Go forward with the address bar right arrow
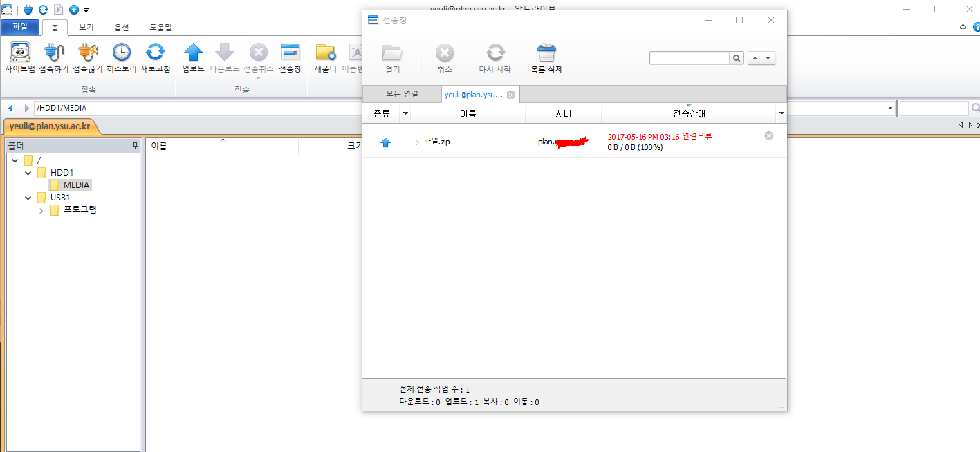This screenshot has height=452, width=980. tap(26, 109)
